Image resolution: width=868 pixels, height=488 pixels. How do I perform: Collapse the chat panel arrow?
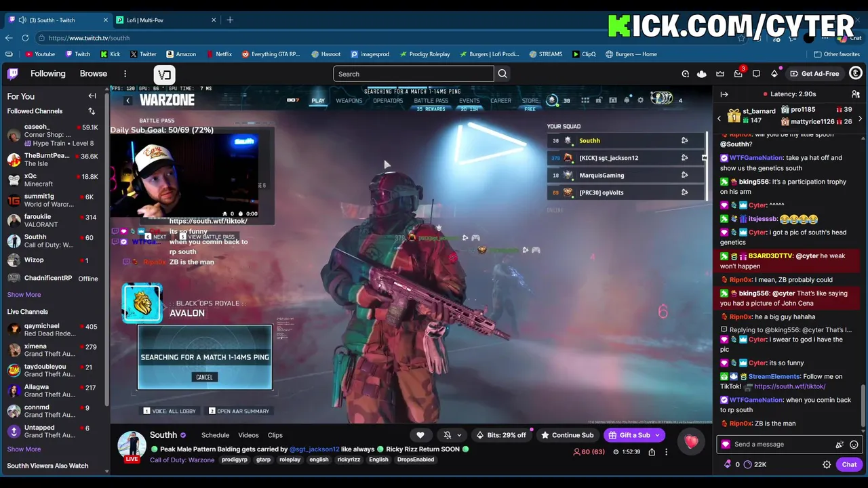pyautogui.click(x=724, y=94)
